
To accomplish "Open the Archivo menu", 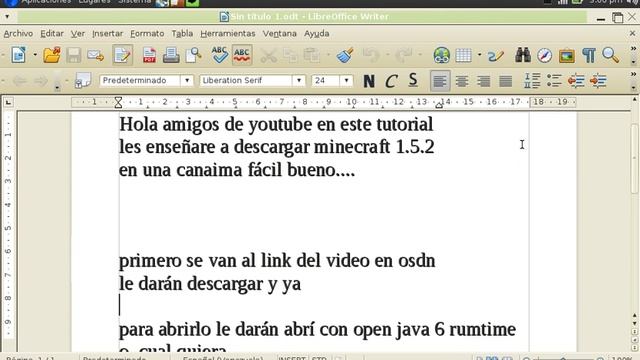I will pos(18,33).
